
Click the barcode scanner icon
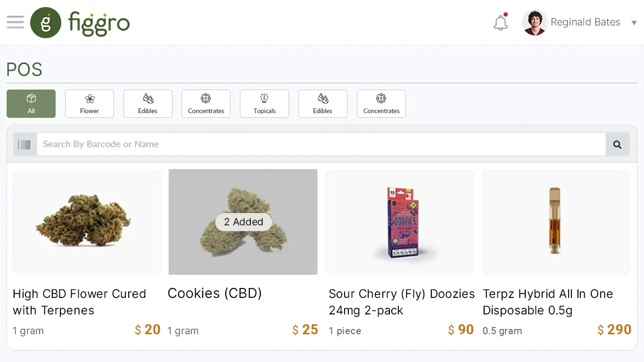25,145
